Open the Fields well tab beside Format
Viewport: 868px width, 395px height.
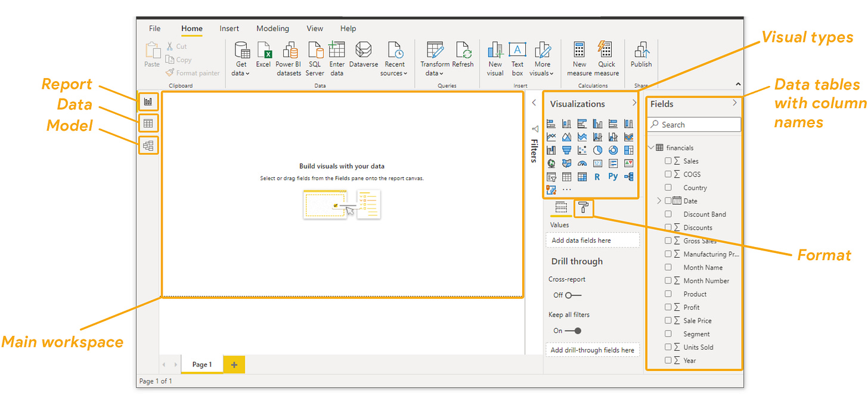[x=561, y=208]
